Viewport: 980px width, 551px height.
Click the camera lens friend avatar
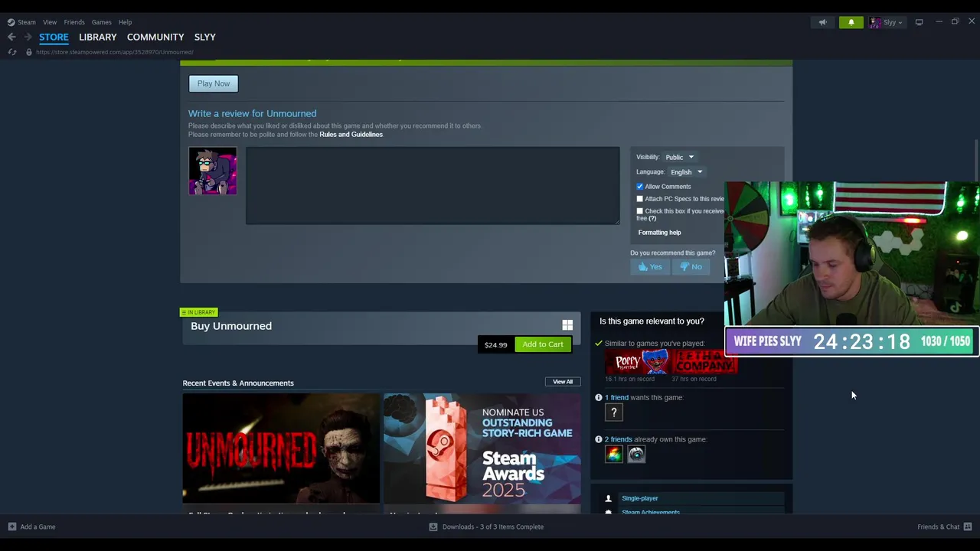[636, 455]
